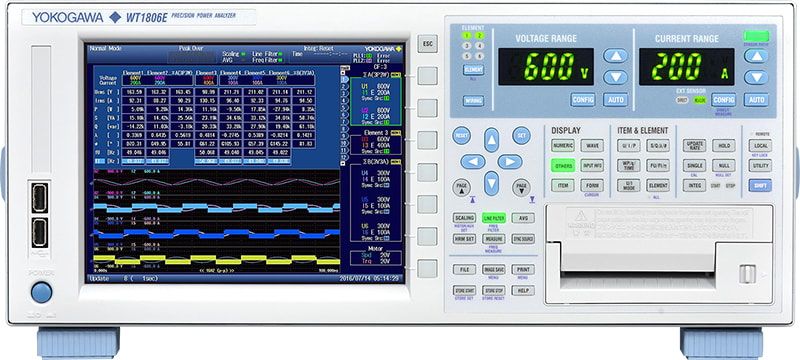The height and width of the screenshot is (360, 800).
Task: Tap ELEMENT key in Item & Element group
Action: pos(658,186)
